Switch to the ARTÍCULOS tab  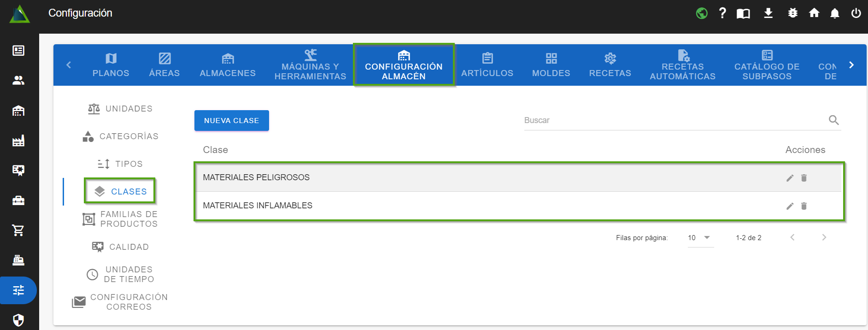point(487,65)
